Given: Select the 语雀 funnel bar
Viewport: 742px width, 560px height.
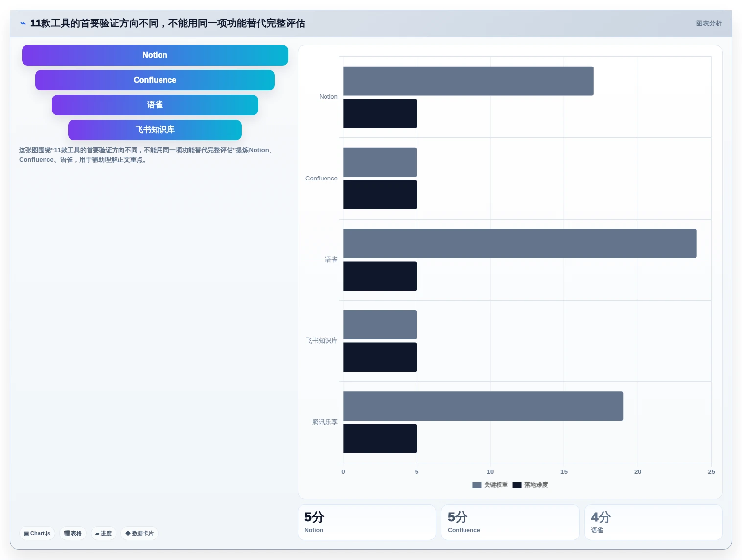Looking at the screenshot, I should coord(155,105).
